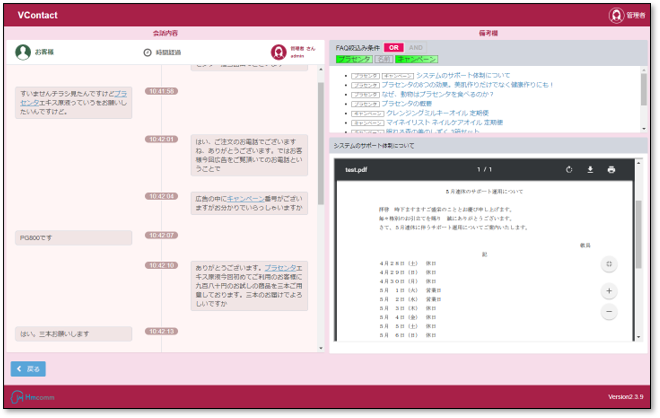660x418 pixels.
Task: Zoom in on the PDF with plus button
Action: pyautogui.click(x=609, y=291)
